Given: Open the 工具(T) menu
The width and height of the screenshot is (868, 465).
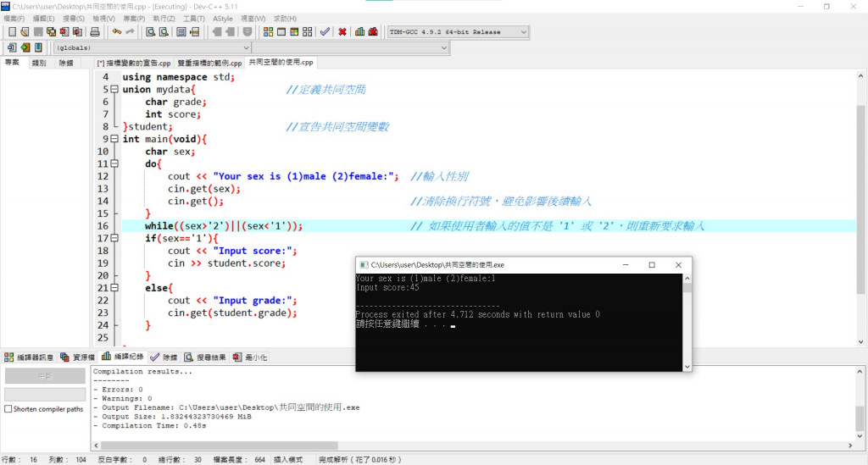Looking at the screenshot, I should [x=194, y=19].
